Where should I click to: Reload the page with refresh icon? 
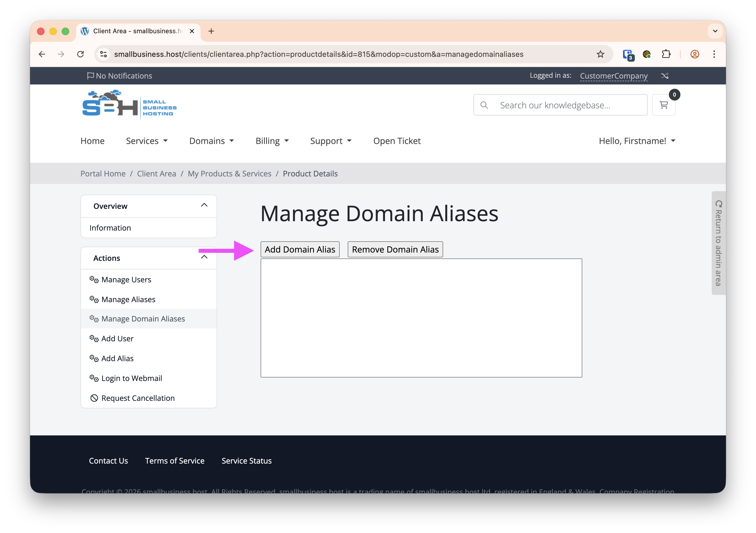point(80,54)
